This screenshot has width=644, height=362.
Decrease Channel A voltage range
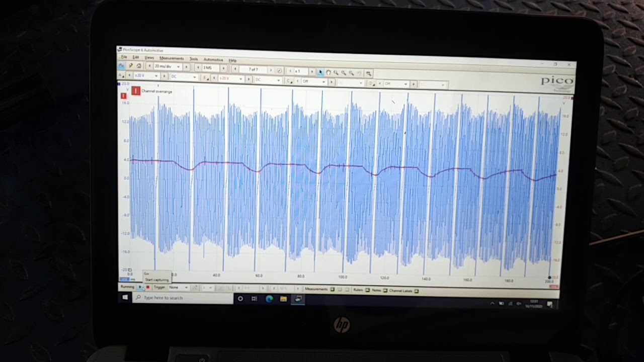click(x=129, y=75)
